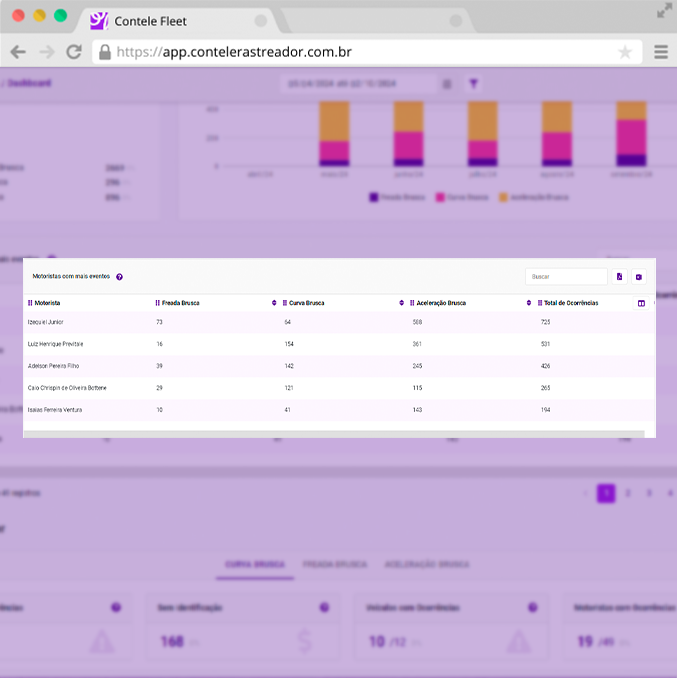Click help icon on Veículos com Ocorrências card
The image size is (677, 678).
(x=533, y=608)
